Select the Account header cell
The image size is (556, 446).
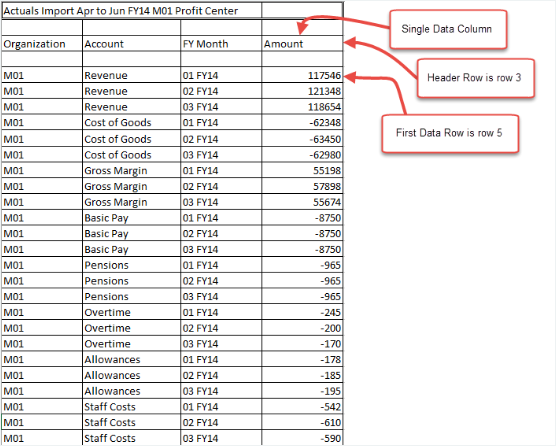point(132,44)
